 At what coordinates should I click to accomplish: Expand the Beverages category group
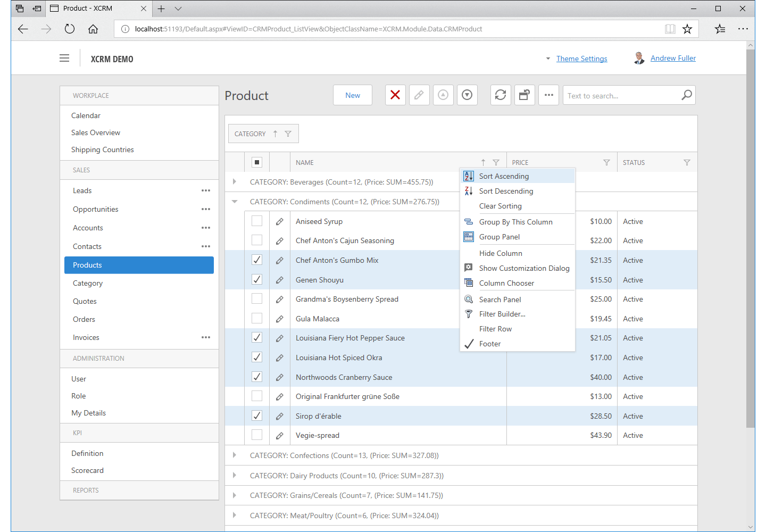pos(235,182)
